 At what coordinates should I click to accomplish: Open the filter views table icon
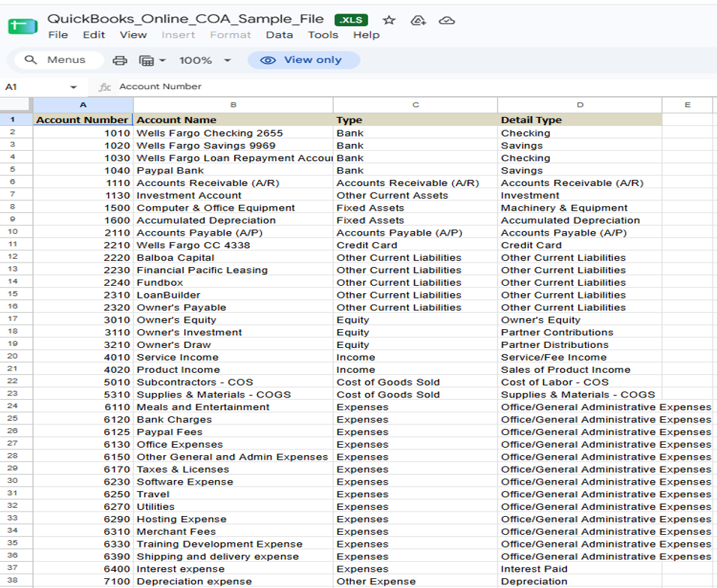coord(146,60)
